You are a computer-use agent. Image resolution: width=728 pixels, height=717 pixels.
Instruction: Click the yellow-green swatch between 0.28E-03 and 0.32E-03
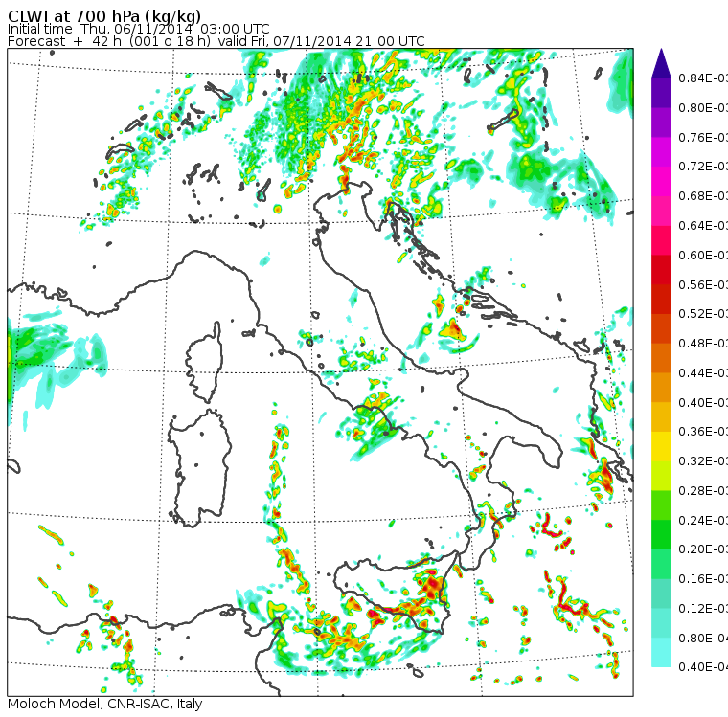click(661, 476)
